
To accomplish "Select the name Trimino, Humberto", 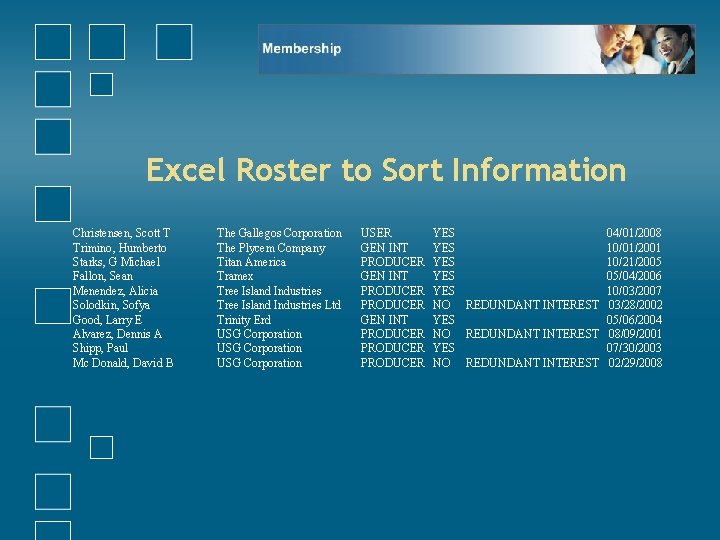I will [119, 248].
